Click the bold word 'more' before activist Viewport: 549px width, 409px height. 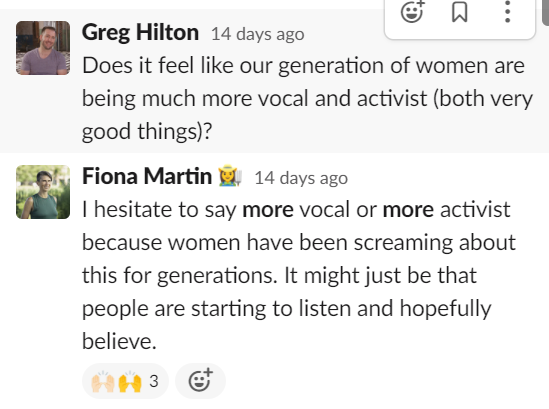408,210
